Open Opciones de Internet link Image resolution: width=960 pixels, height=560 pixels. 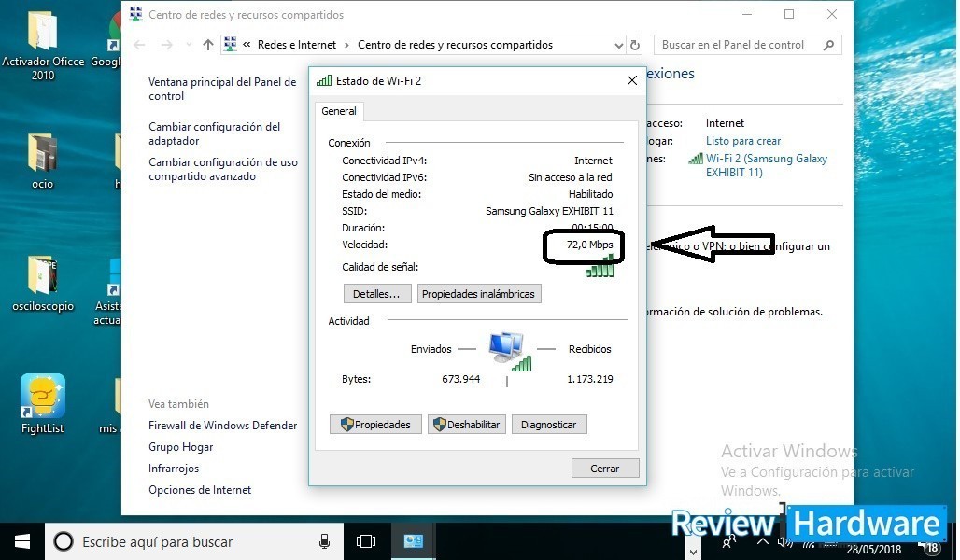200,490
